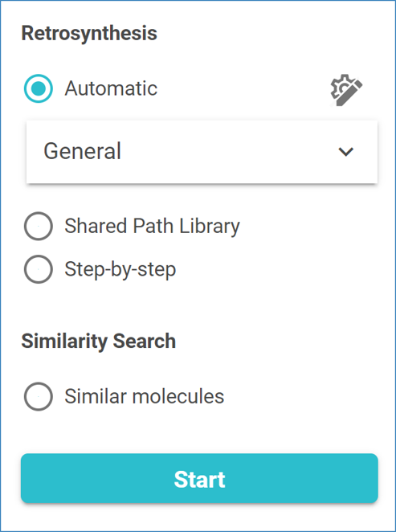Click the word General in the combo box
The image size is (396, 532).
click(83, 151)
